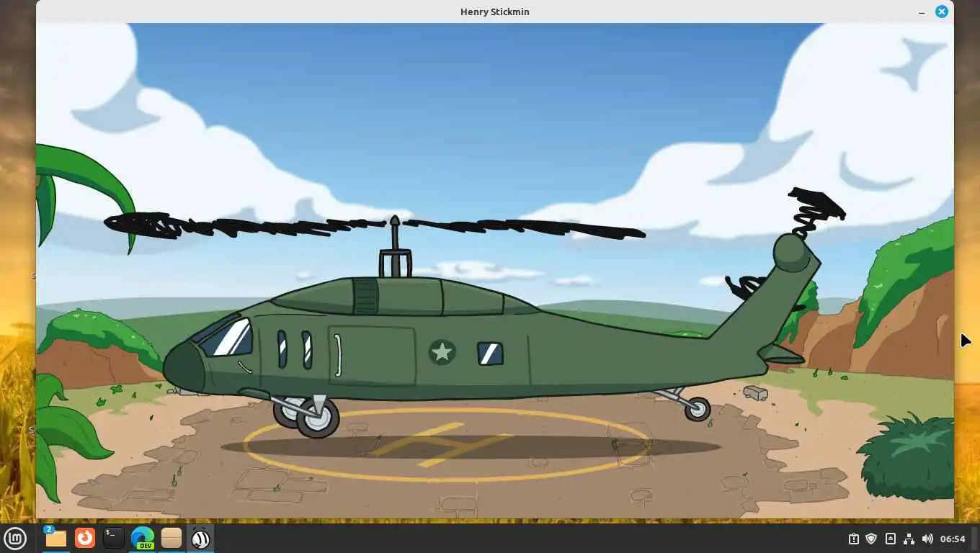Open the removable drives eject tray icon

coord(890,539)
